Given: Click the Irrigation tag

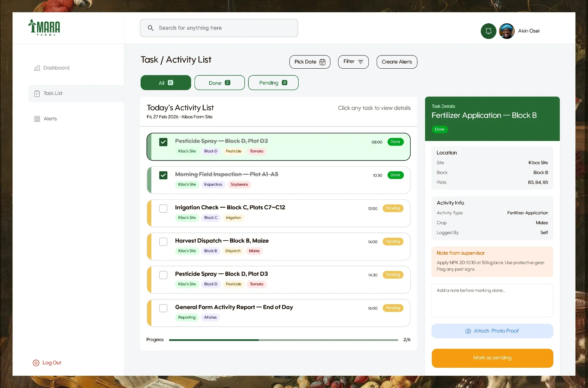Looking at the screenshot, I should 233,218.
